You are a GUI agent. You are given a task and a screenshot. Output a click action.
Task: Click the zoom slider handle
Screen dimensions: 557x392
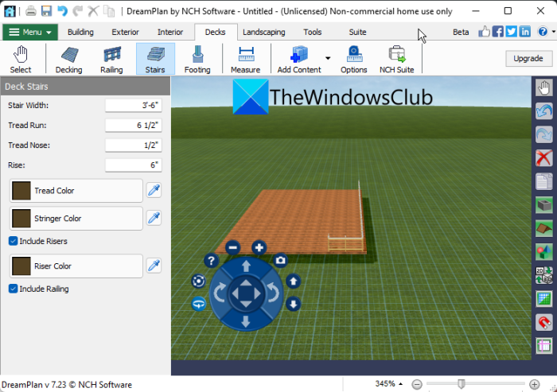(x=461, y=384)
